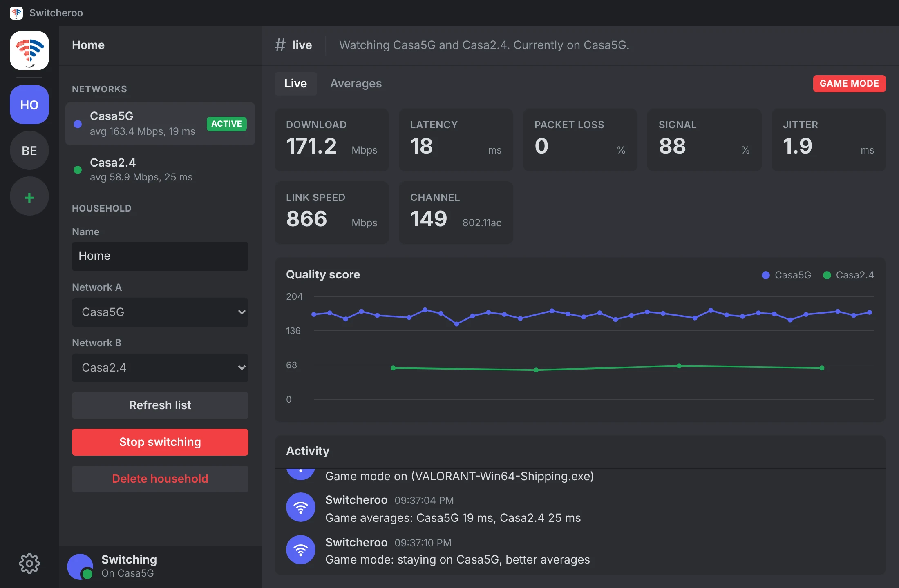This screenshot has height=588, width=899.
Task: Click the last Casa5G blue chart point
Action: tap(870, 312)
